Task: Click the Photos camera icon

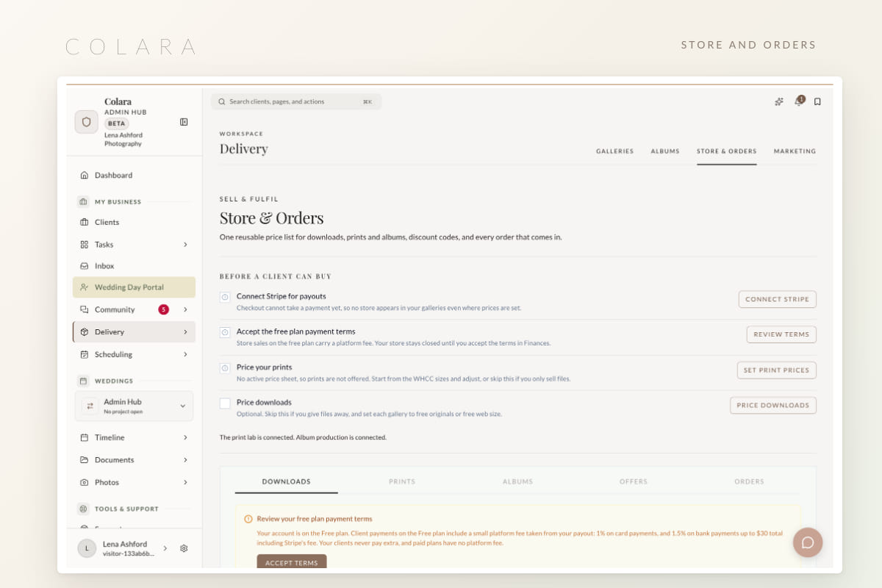Action: (84, 482)
